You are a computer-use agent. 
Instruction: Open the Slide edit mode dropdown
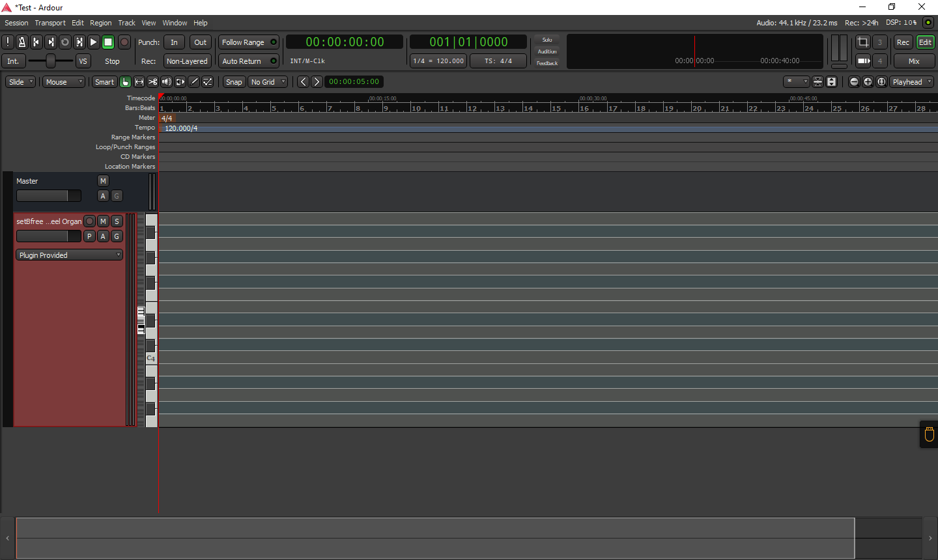(21, 82)
